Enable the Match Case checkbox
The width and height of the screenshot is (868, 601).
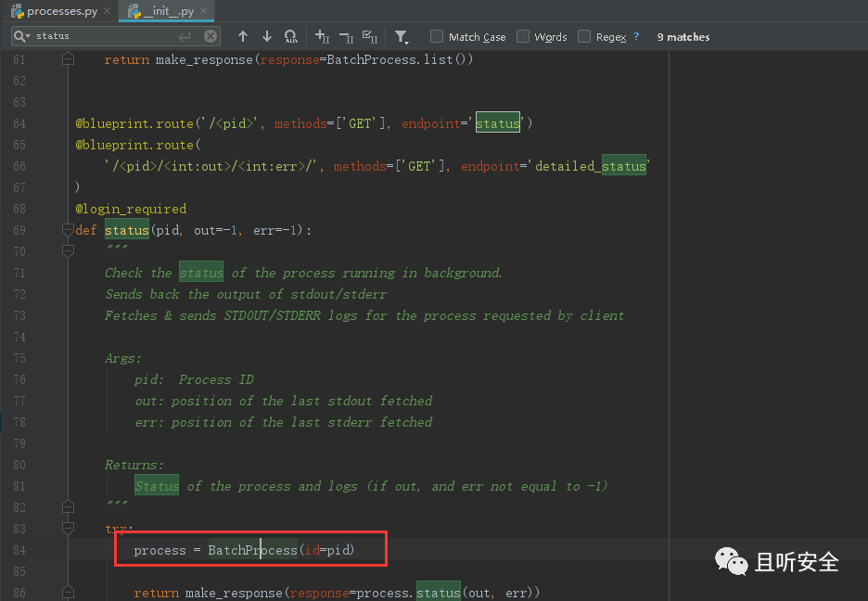tap(437, 36)
